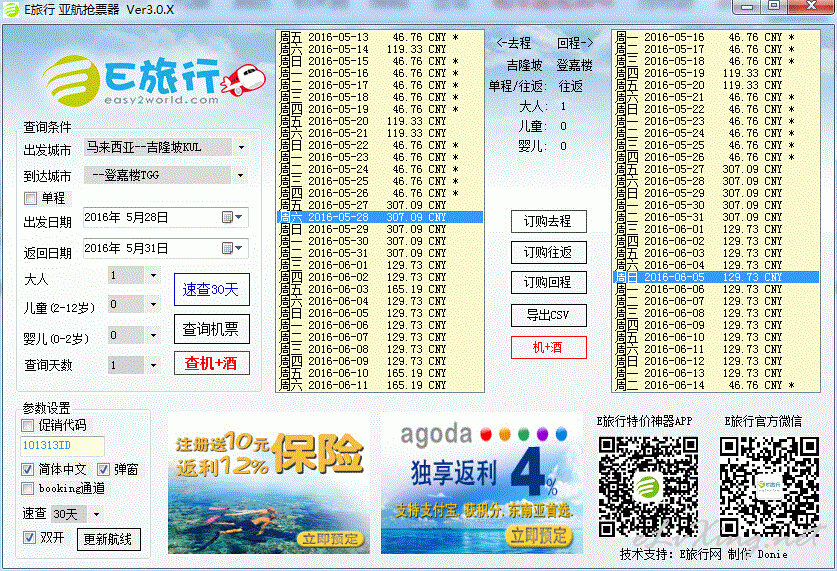The image size is (837, 571).
Task: Open the return date calendar icon
Action: pyautogui.click(x=227, y=248)
